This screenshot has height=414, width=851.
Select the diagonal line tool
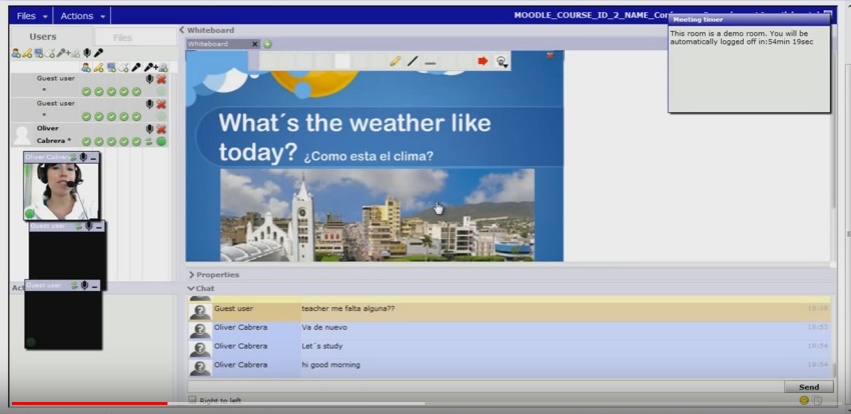point(412,62)
